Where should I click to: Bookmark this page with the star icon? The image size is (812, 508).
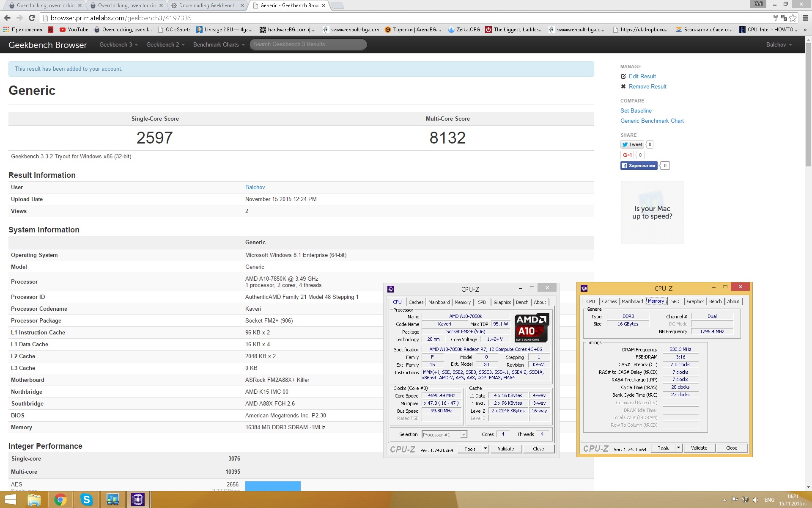(x=793, y=18)
